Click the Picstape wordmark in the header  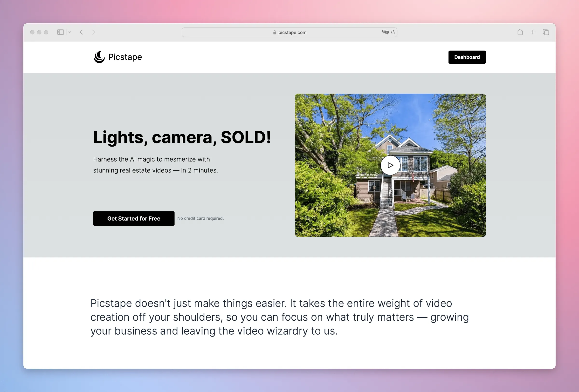125,57
